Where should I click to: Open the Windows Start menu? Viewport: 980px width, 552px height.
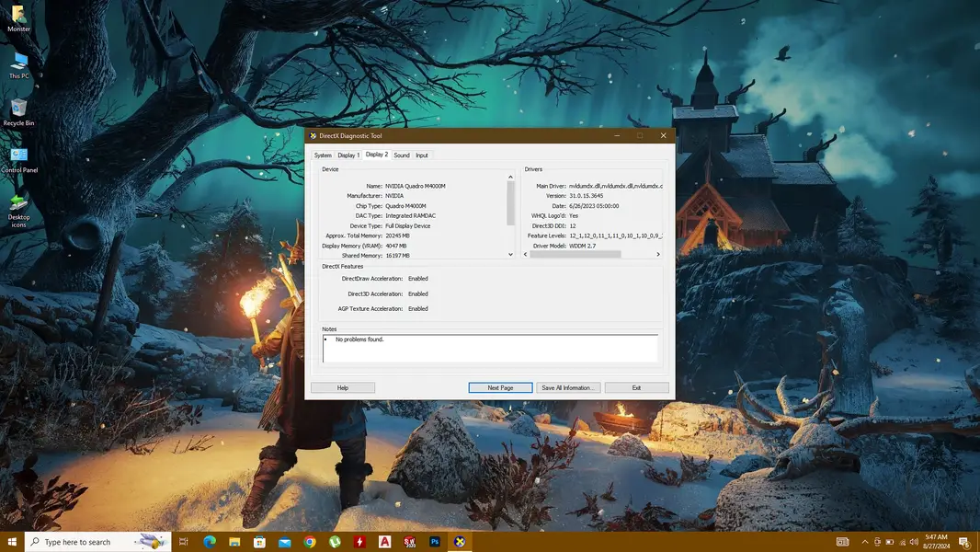click(x=12, y=541)
